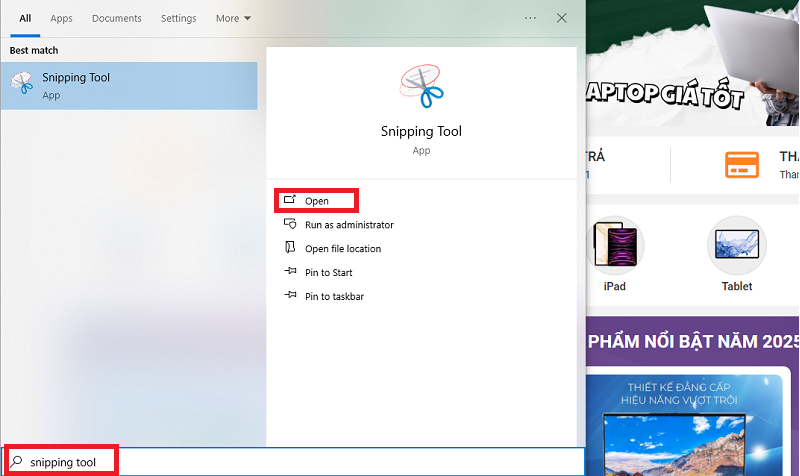Select the Settings search tab
Screen dimensions: 800x476
click(179, 18)
